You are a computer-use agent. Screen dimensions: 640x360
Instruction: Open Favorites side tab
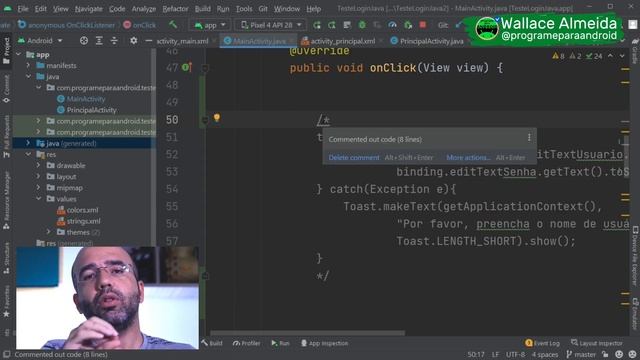coord(6,301)
